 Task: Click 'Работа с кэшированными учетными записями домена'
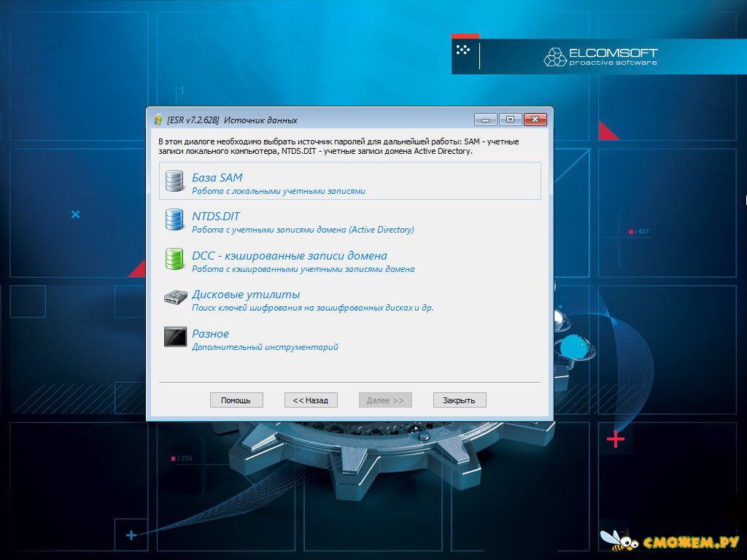pyautogui.click(x=303, y=270)
